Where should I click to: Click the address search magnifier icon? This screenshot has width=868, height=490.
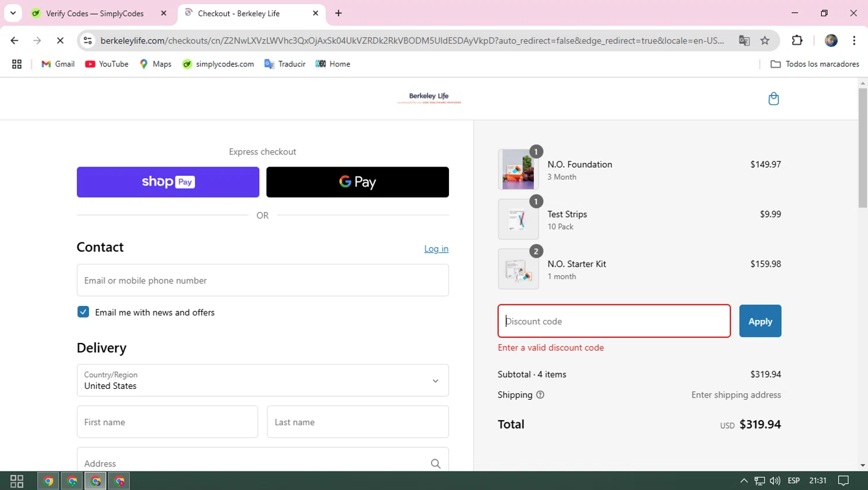435,463
